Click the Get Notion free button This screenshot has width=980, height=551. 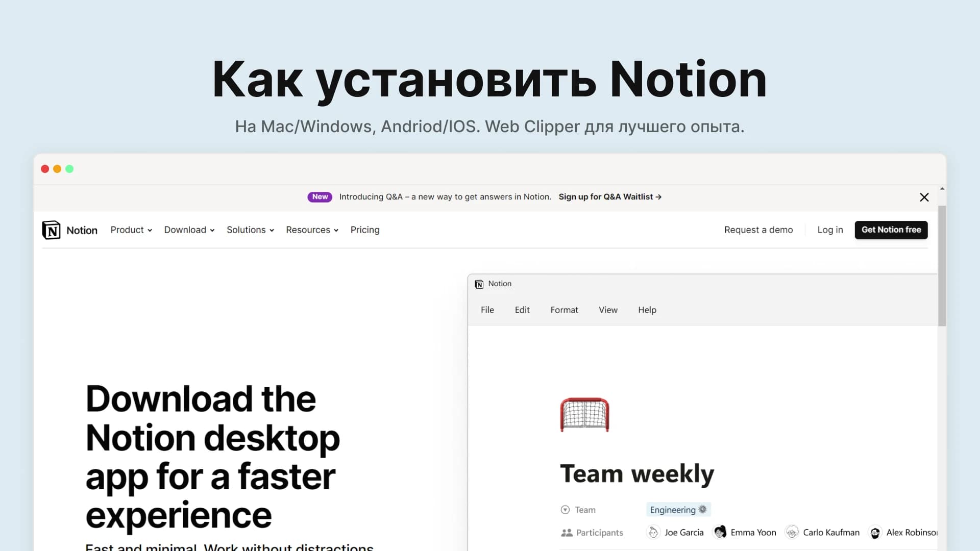(891, 230)
